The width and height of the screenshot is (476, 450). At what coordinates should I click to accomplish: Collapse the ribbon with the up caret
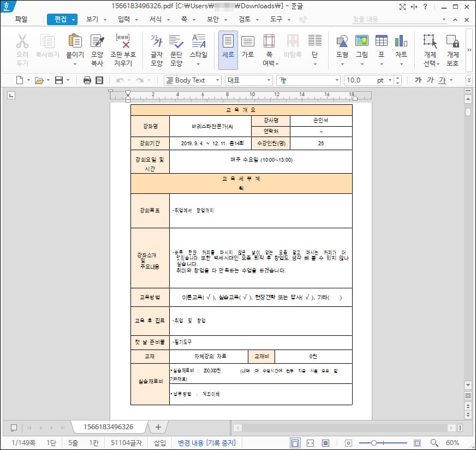click(455, 20)
